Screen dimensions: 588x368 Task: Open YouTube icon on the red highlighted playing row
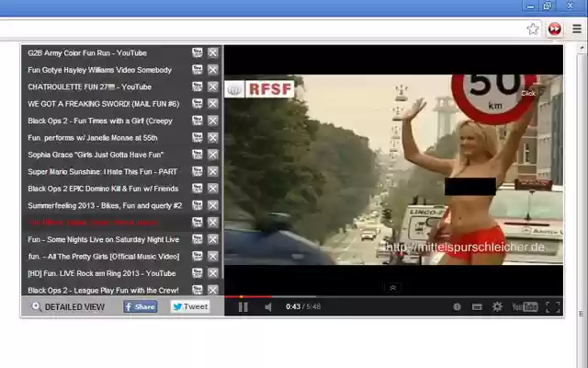[x=198, y=223]
